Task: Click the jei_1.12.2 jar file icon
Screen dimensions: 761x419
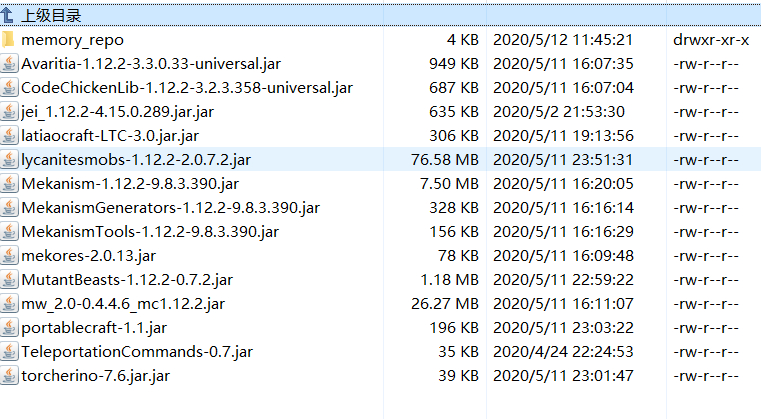Action: (x=9, y=112)
